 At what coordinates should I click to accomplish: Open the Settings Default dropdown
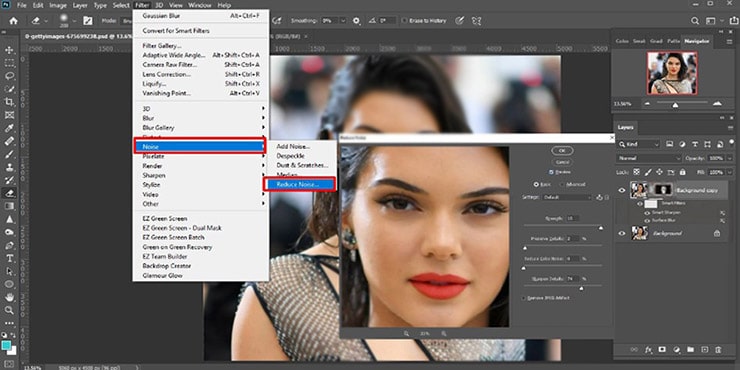566,197
